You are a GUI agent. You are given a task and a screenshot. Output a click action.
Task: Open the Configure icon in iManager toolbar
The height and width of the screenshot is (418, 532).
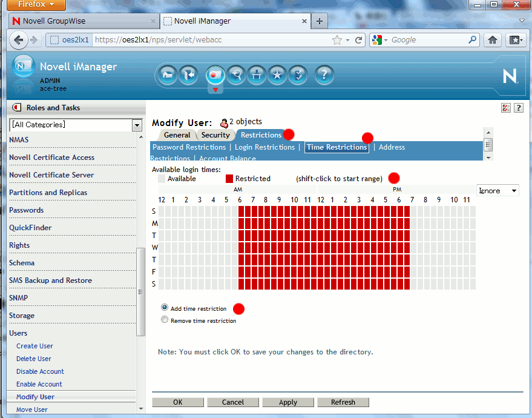(257, 75)
